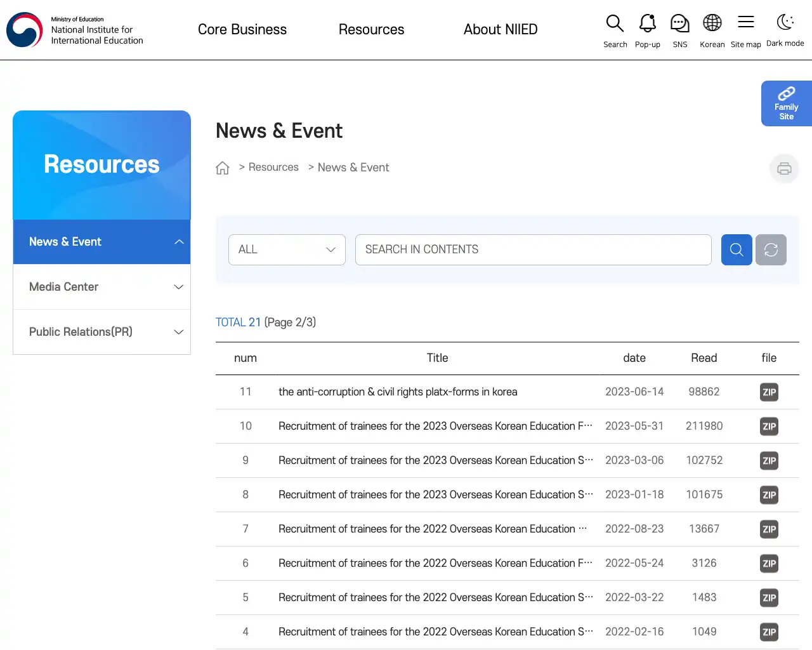Image resolution: width=812 pixels, height=650 pixels.
Task: Open the article dated 2022-03-22
Action: [436, 597]
